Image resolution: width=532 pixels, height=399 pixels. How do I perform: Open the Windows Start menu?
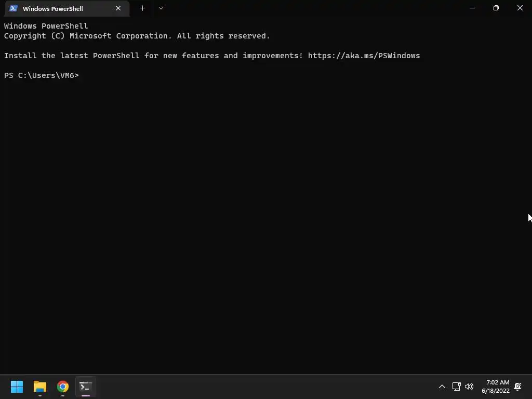click(x=17, y=387)
